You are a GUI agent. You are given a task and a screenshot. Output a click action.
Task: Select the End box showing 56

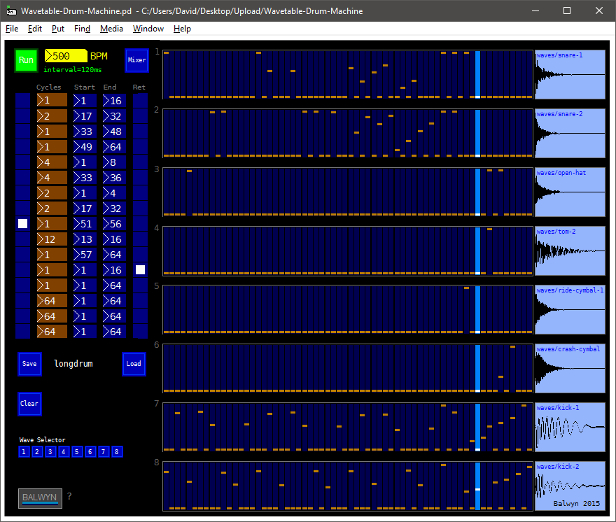click(114, 224)
